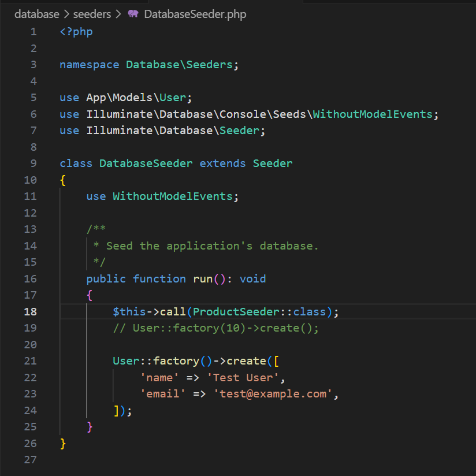Select DatabaseSeeder.php in the breadcrumb
476x476 pixels.
(195, 14)
